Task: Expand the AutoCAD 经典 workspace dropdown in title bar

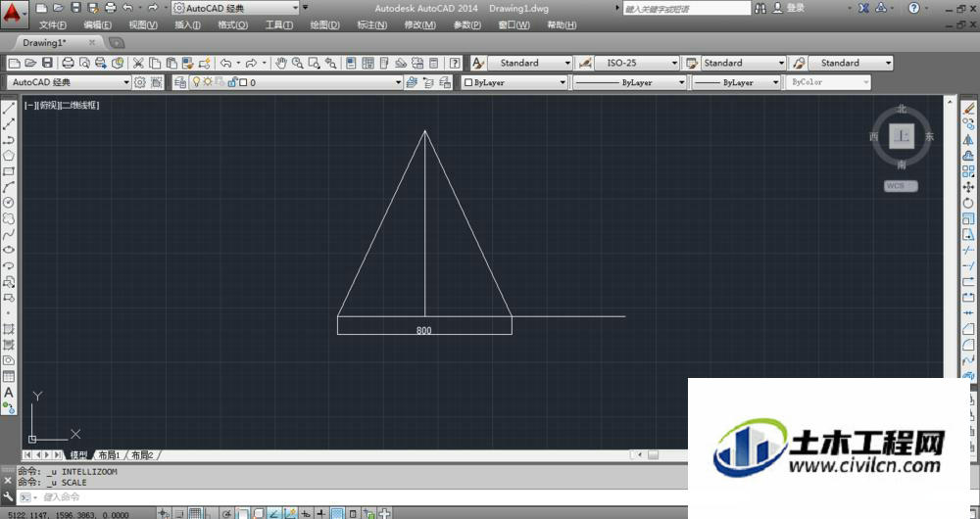Action: pyautogui.click(x=296, y=8)
